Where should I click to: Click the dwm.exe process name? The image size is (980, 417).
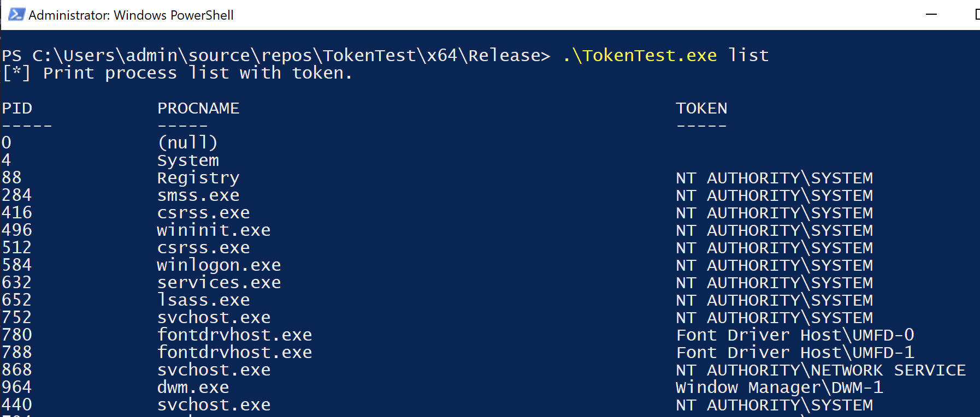193,387
